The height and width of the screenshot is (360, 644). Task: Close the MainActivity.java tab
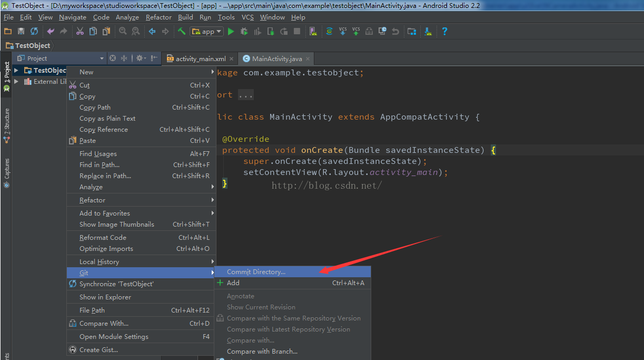(x=308, y=59)
